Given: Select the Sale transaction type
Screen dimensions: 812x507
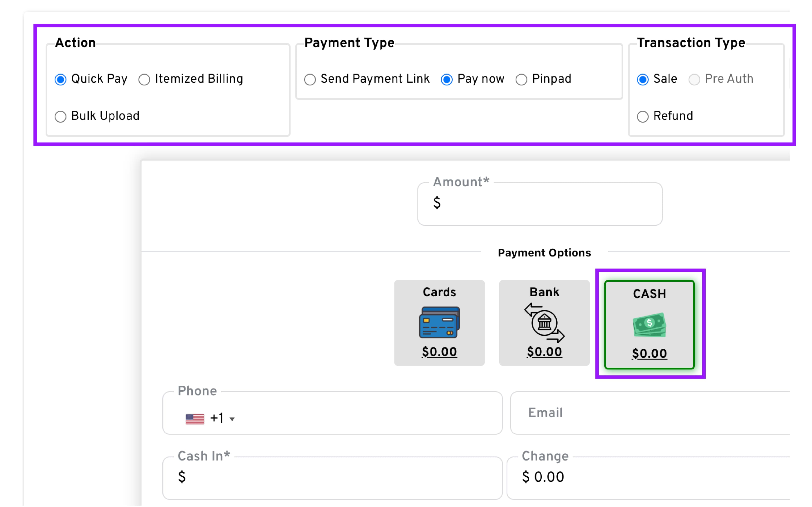Looking at the screenshot, I should [643, 79].
